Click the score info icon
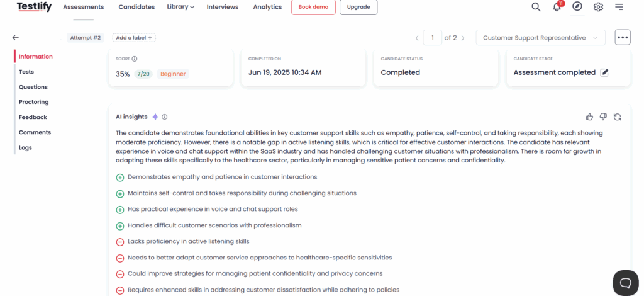Screen dimensions: 644x296 point(135,59)
